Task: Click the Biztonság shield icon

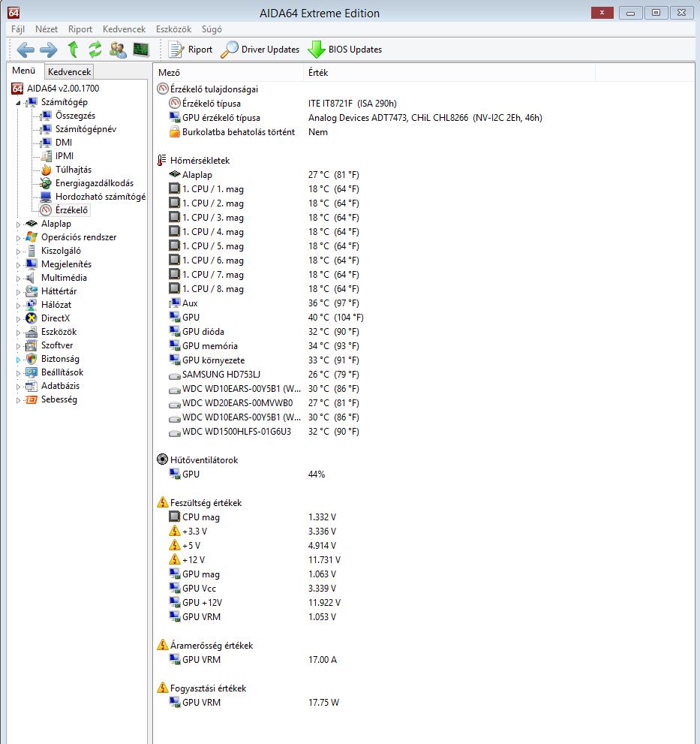Action: click(32, 359)
